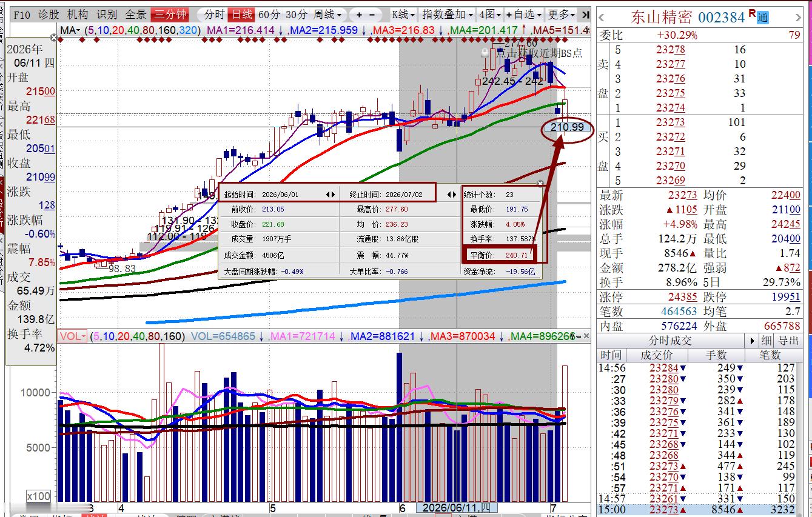Click the 时间 column header

click(611, 355)
